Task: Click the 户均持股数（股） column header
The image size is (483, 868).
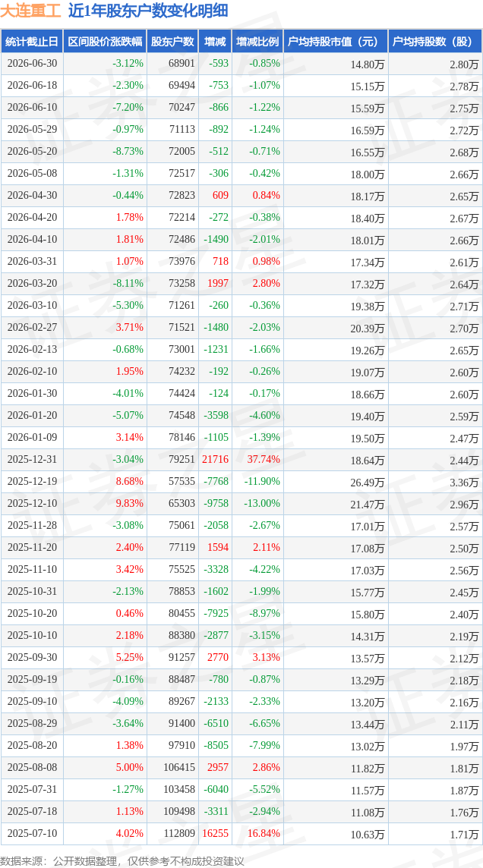Action: pos(435,42)
